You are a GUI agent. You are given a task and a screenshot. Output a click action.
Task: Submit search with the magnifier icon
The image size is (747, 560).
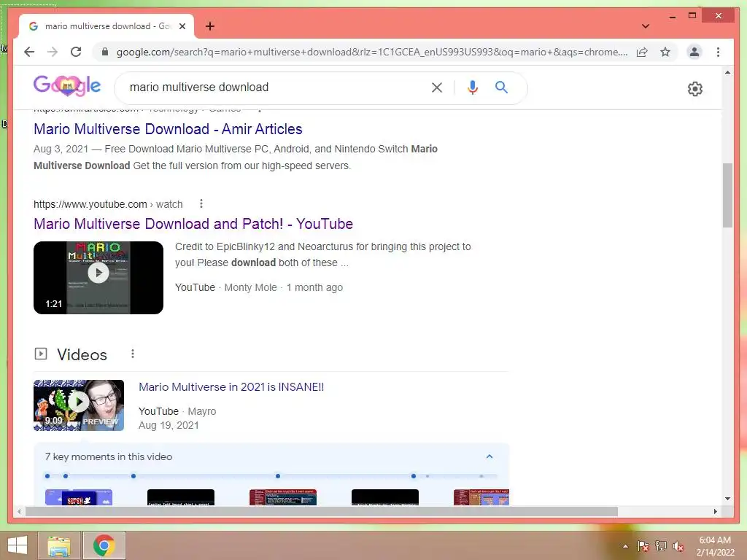(x=501, y=87)
